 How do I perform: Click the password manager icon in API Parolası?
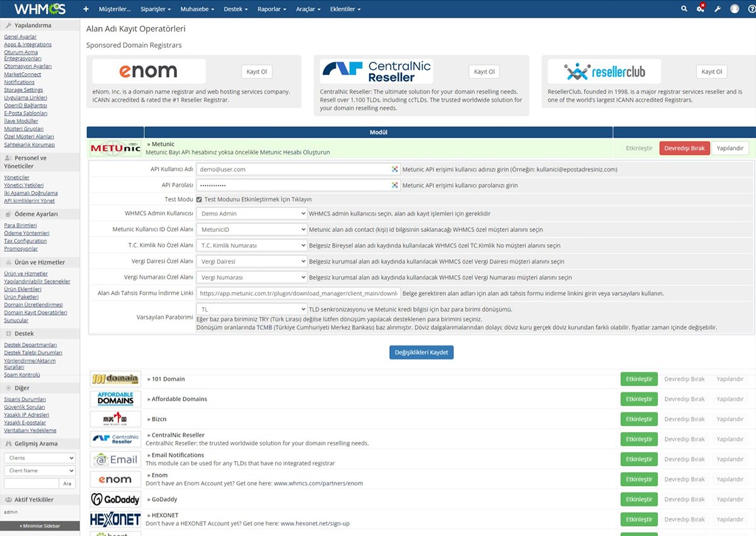(x=395, y=185)
